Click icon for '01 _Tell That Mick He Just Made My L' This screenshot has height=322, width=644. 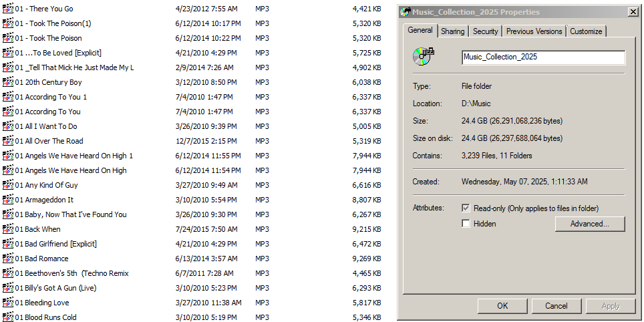(x=8, y=67)
